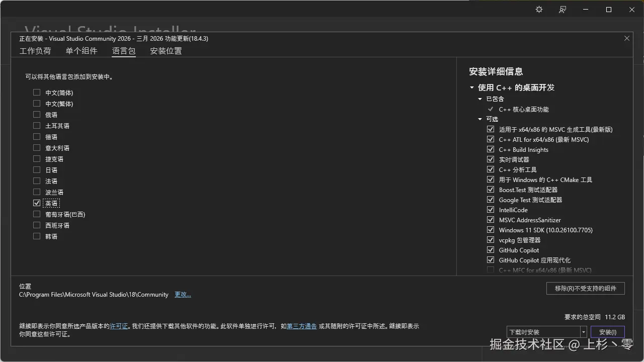Uncheck 实时调试器 component
Viewport: 644px width, 362px height.
pos(491,159)
